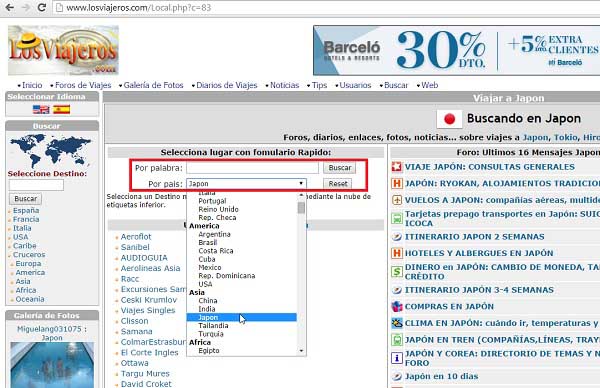
Task: Click icon beside ITINERARIO JAPON 2 SEMANAS
Action: point(397,237)
